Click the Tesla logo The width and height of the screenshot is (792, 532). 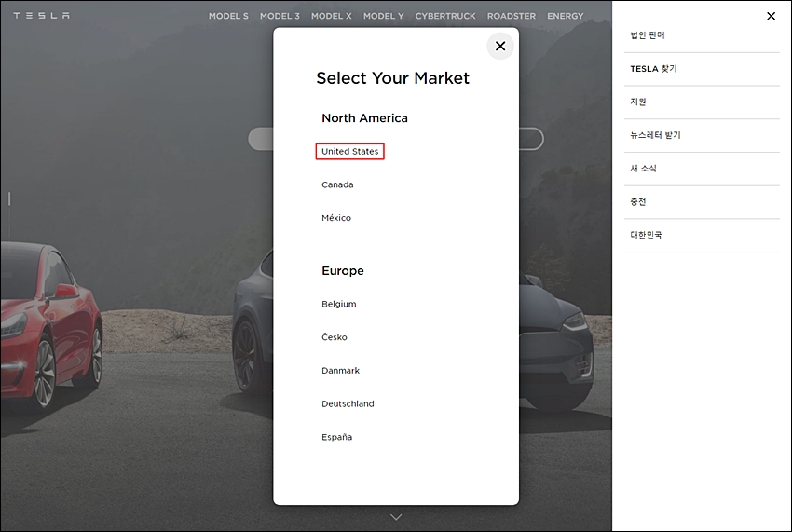pyautogui.click(x=41, y=16)
